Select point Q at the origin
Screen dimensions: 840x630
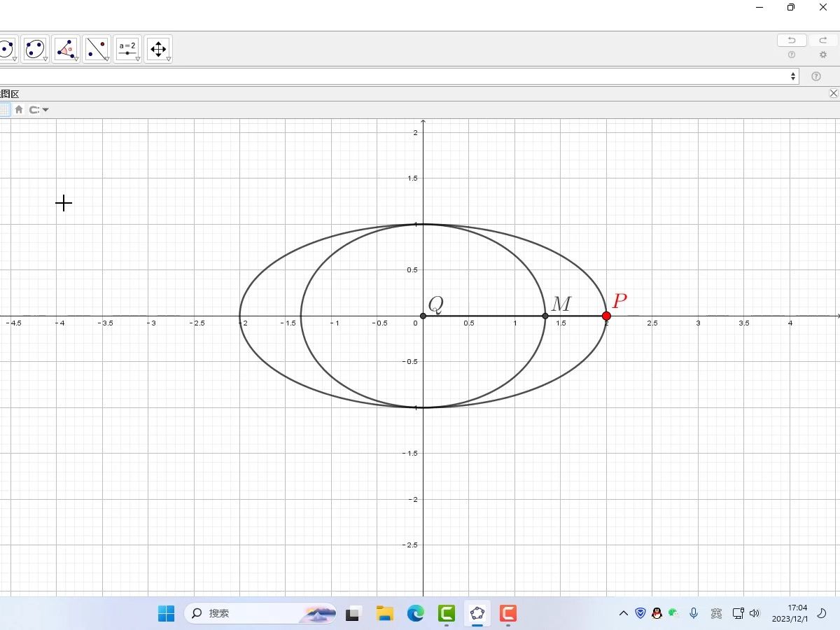point(423,316)
